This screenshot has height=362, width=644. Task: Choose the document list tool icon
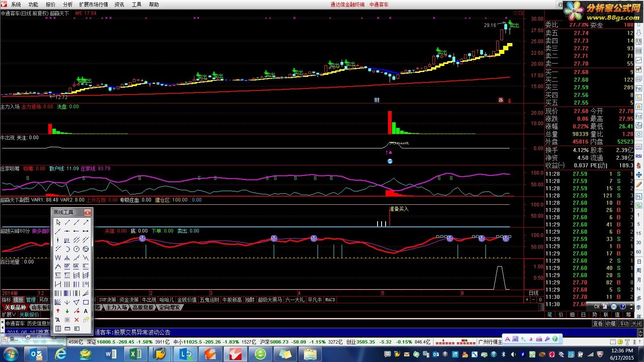coord(58,328)
